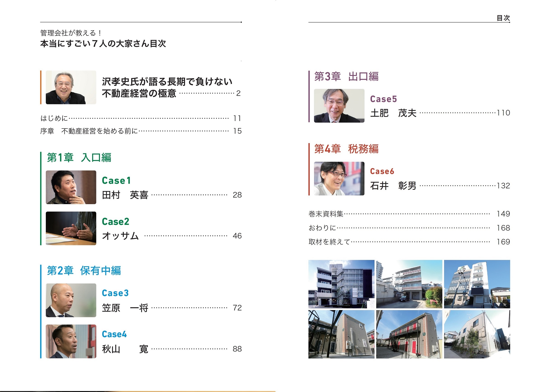Click the Case1 田村 英喜 portrait photo
The width and height of the screenshot is (553, 392).
[x=71, y=187]
